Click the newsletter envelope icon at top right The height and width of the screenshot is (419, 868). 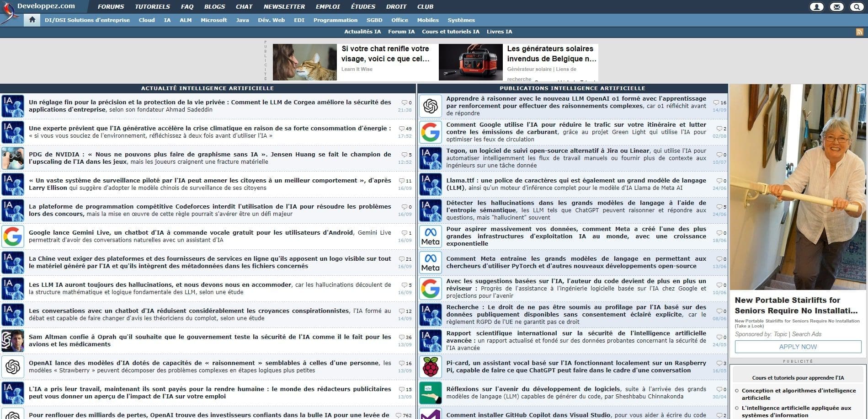tap(836, 6)
